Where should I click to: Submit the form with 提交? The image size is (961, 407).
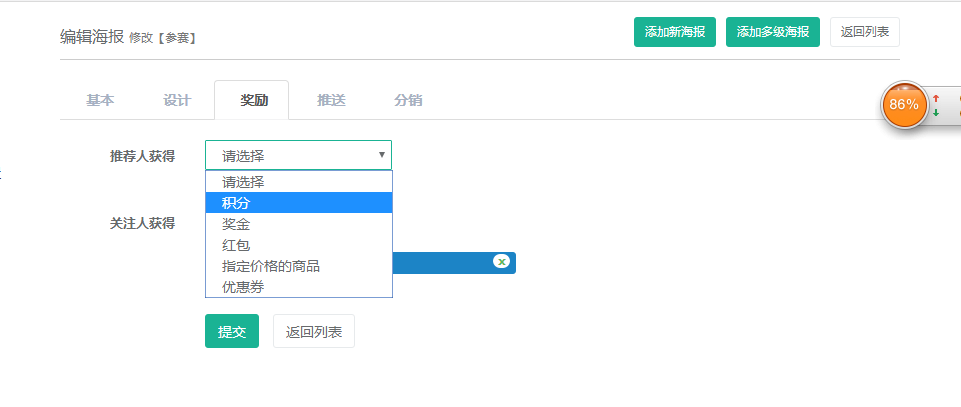tap(232, 331)
